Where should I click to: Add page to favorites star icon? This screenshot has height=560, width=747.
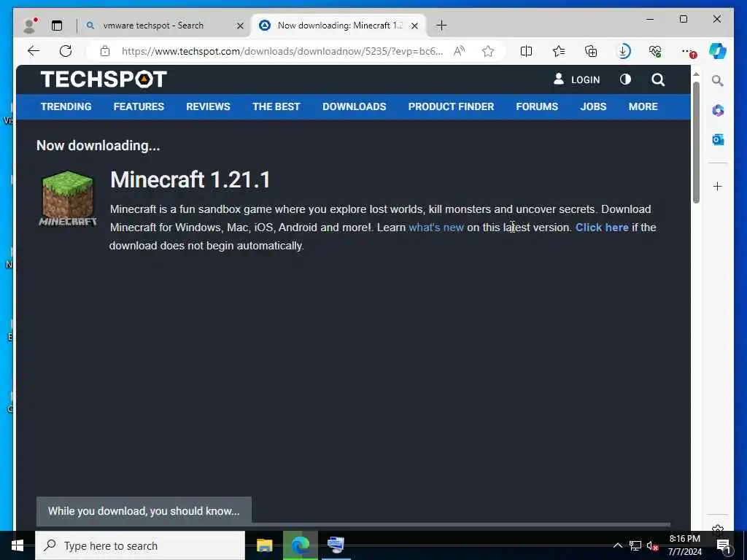(488, 51)
